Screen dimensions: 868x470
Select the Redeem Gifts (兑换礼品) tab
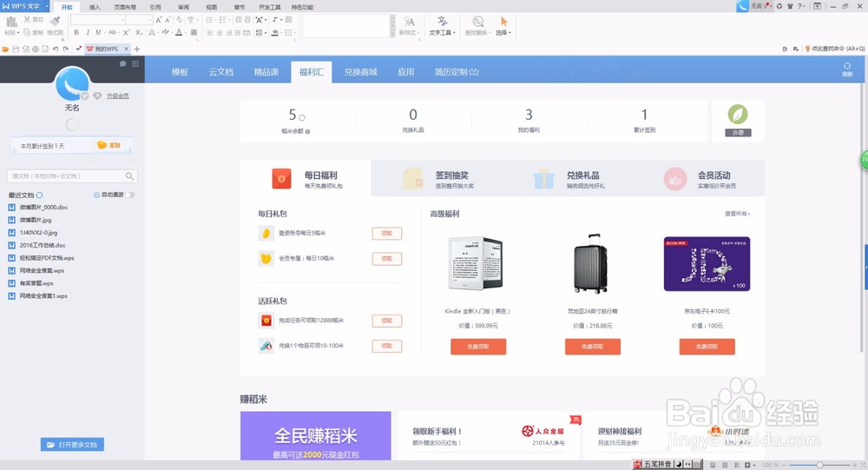point(568,179)
